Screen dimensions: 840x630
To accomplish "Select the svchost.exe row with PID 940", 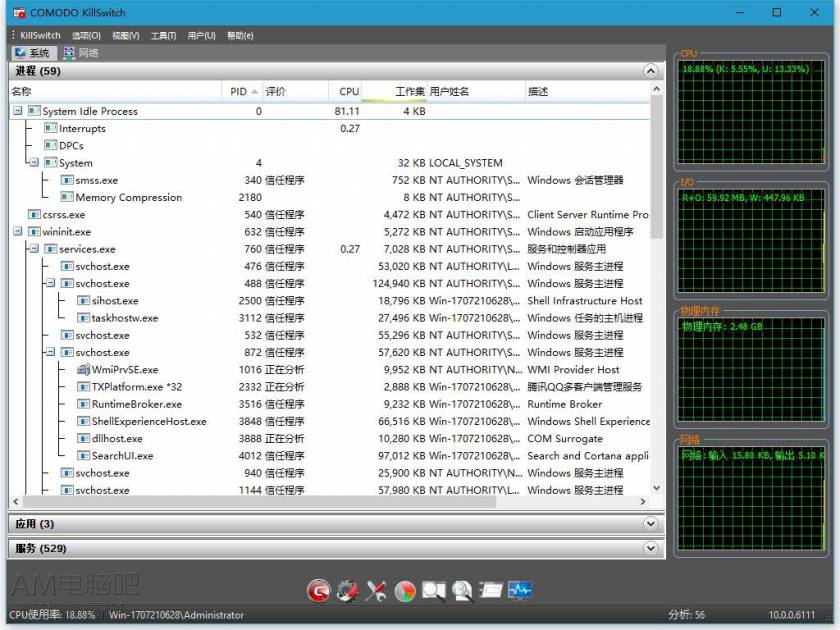I will 329,473.
